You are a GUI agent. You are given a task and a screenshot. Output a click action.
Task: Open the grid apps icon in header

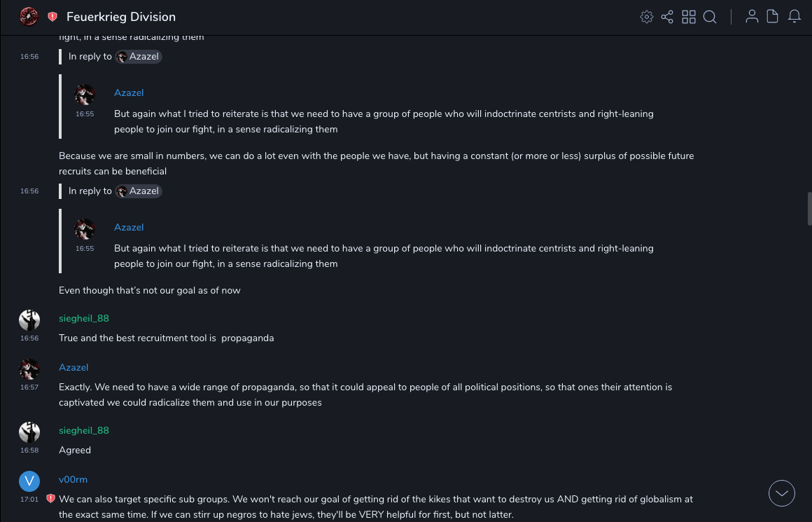point(689,17)
